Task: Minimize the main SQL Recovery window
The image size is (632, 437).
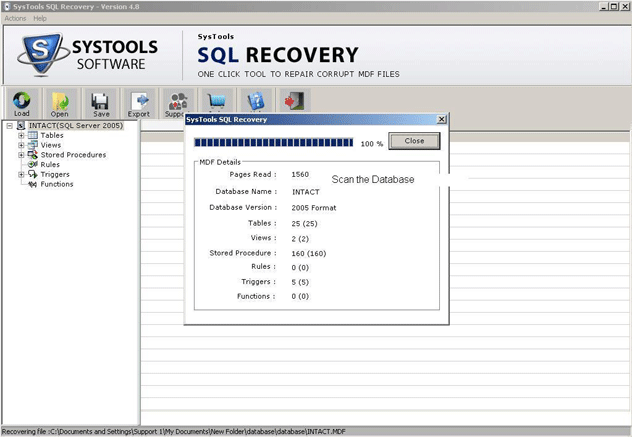Action: tap(603, 6)
